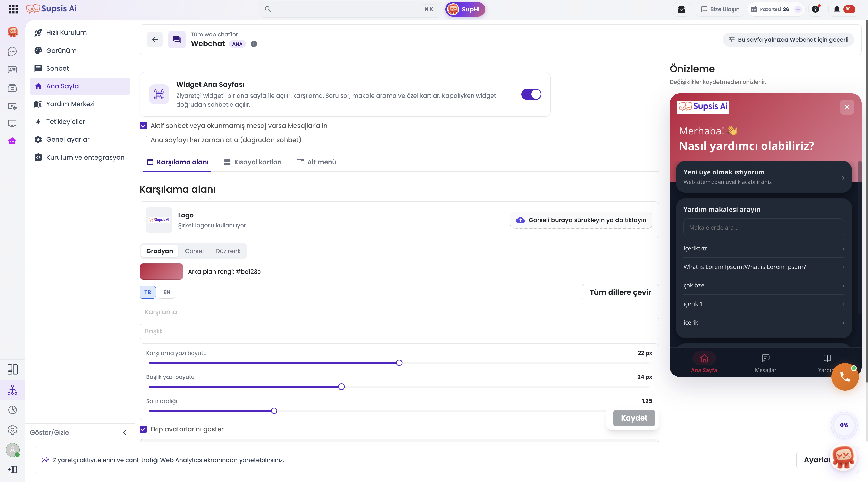Click the plus icon next to Pazartesi 26
Viewport: 868px width, 482px height.
[x=798, y=9]
